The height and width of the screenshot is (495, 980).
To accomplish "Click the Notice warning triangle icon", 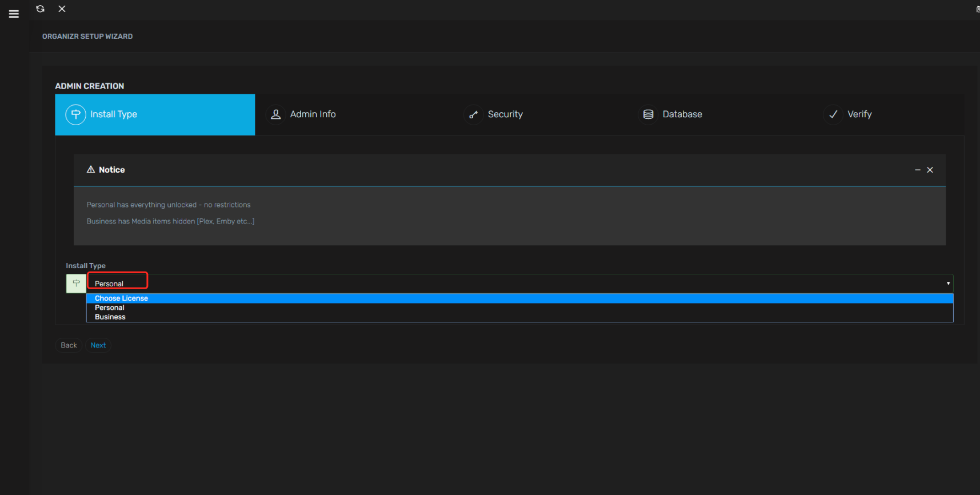I will 91,169.
